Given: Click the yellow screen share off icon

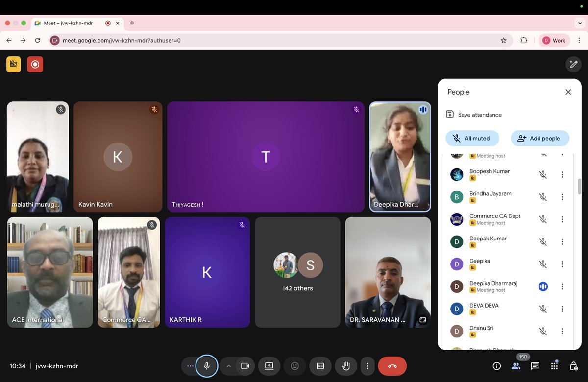Looking at the screenshot, I should 14,64.
